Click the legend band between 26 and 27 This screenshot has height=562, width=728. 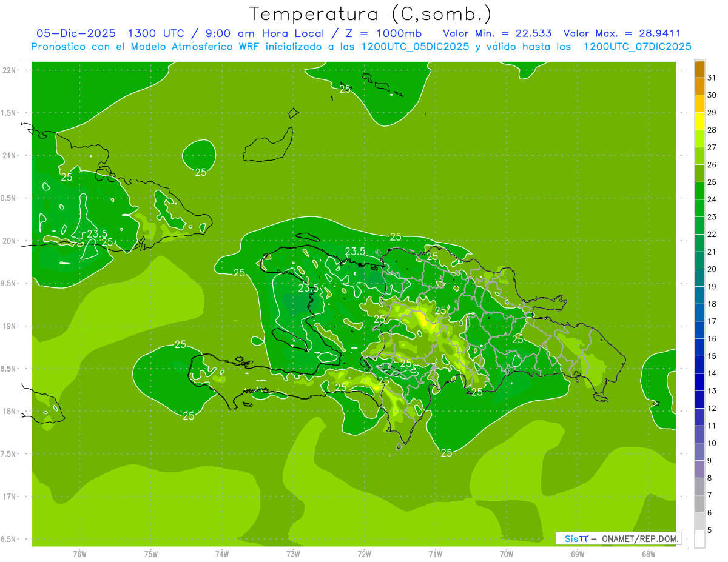(699, 156)
